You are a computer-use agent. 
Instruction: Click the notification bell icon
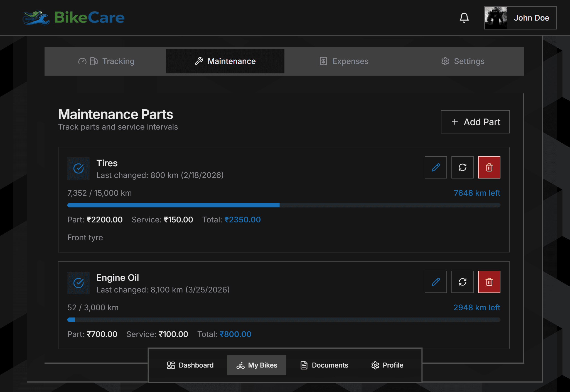coord(464,18)
